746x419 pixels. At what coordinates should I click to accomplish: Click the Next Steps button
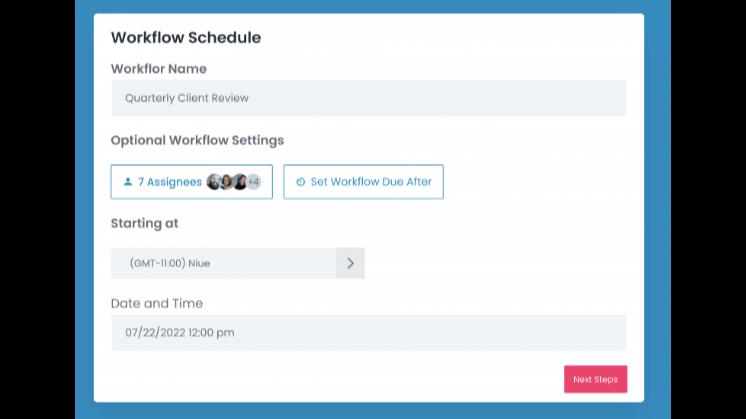[x=595, y=379]
